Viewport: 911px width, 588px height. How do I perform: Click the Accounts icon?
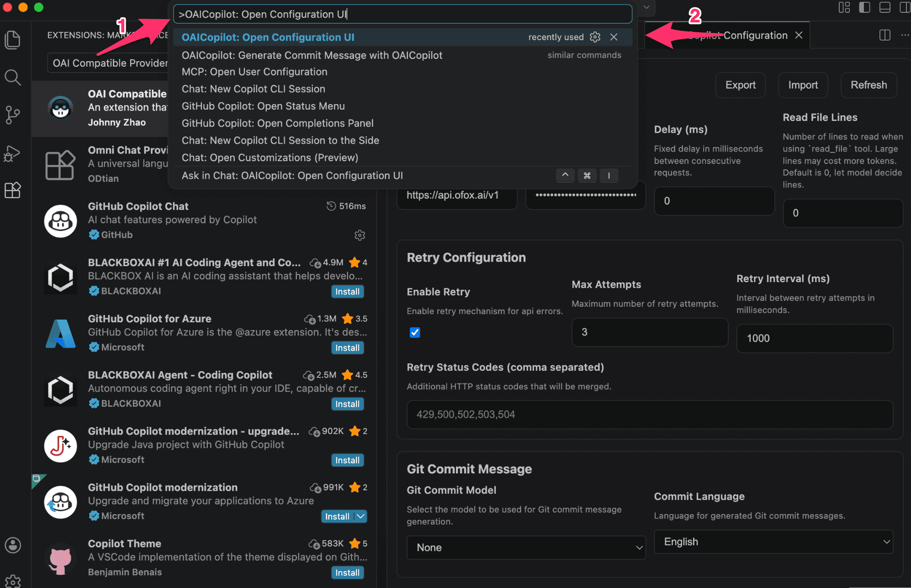pyautogui.click(x=12, y=545)
